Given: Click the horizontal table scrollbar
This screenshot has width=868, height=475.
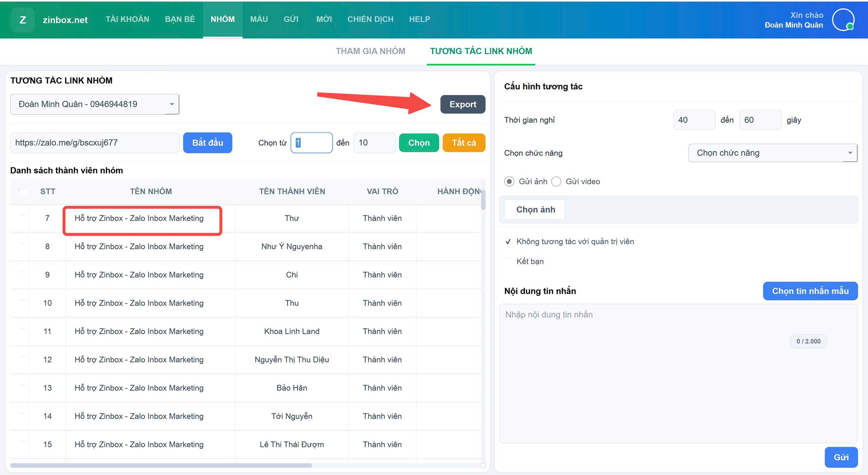Looking at the screenshot, I should [x=161, y=465].
